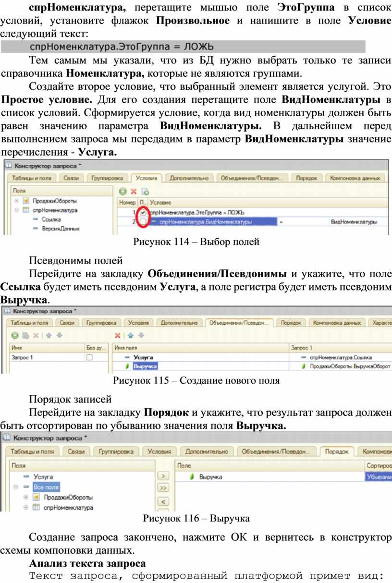Viewport: 392px width, 583px height.
Task: Click the red delete field icon above Имя поля
Action: click(117, 335)
